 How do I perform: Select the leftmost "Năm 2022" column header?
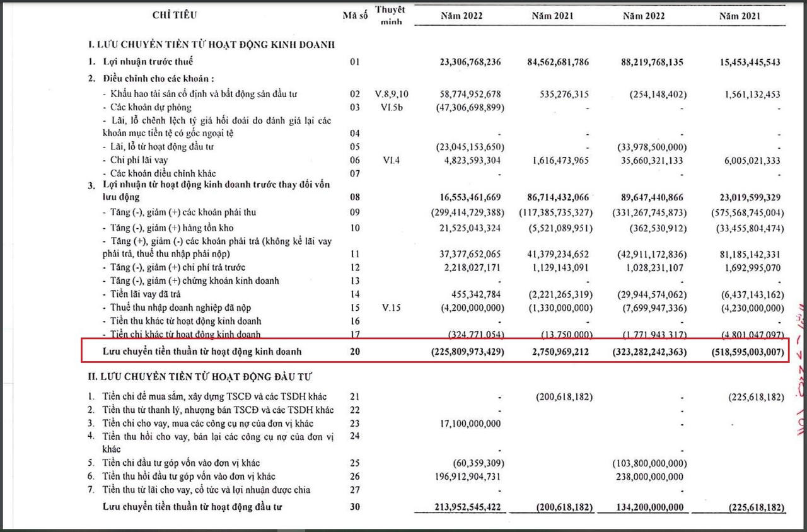click(462, 16)
